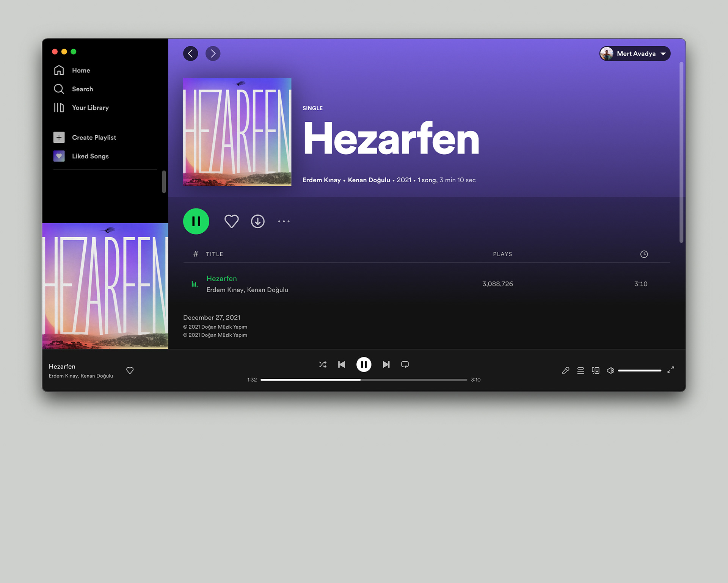The height and width of the screenshot is (583, 728).
Task: Click the large sidebar album cover
Action: pyautogui.click(x=105, y=286)
